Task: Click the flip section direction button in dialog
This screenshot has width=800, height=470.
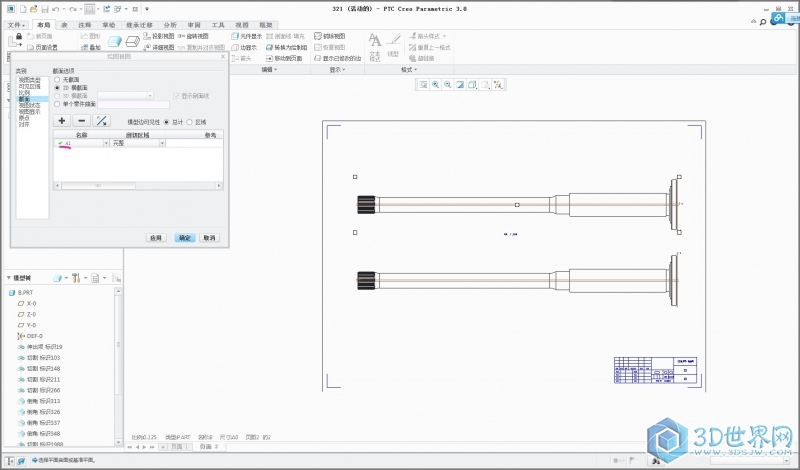Action: pos(102,120)
